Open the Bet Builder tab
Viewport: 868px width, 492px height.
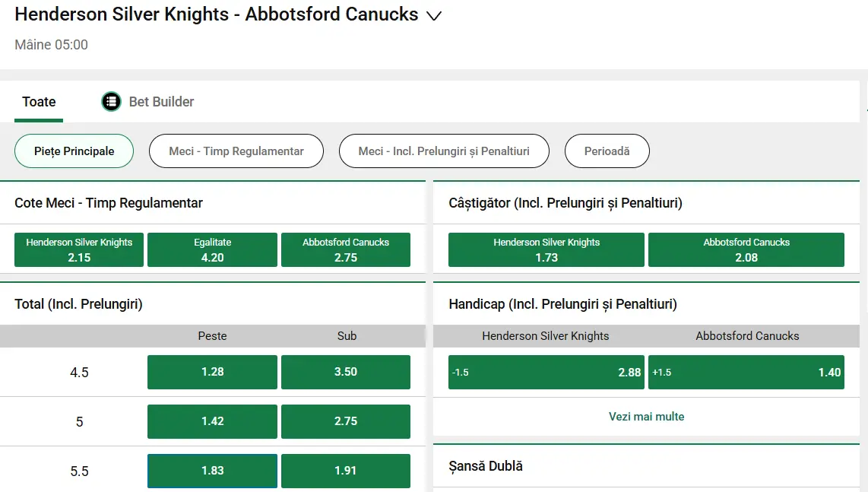pyautogui.click(x=161, y=101)
